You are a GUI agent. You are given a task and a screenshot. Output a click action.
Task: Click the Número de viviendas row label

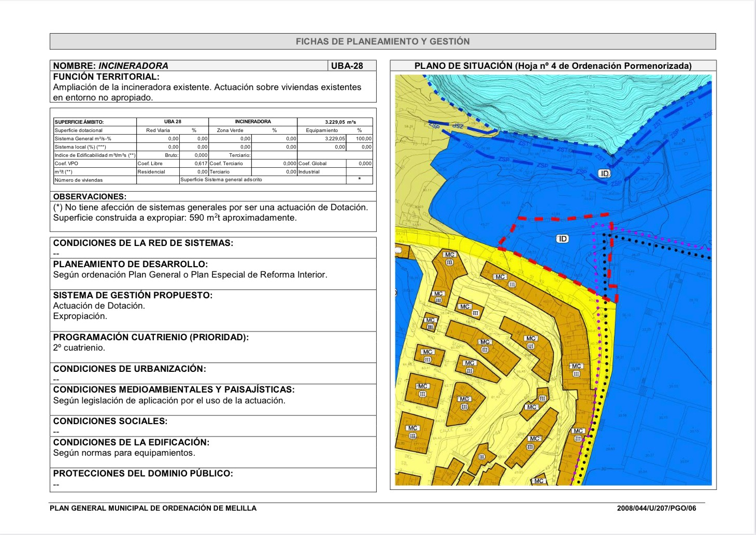(79, 180)
